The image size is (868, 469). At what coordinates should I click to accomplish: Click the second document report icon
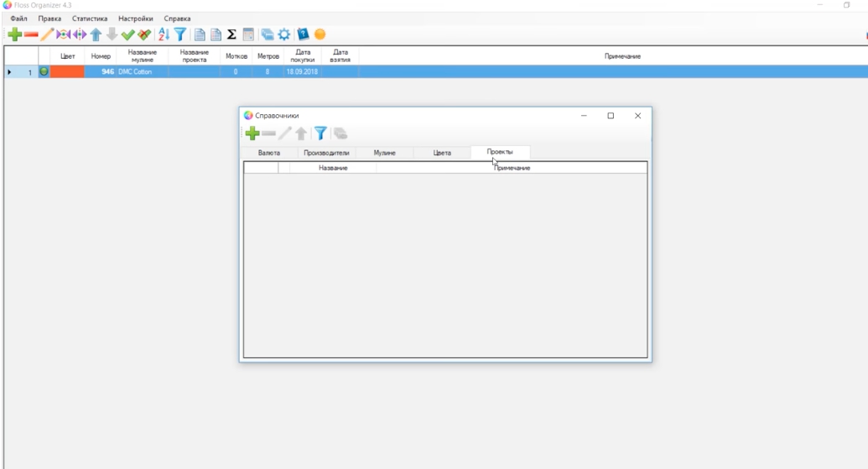216,34
